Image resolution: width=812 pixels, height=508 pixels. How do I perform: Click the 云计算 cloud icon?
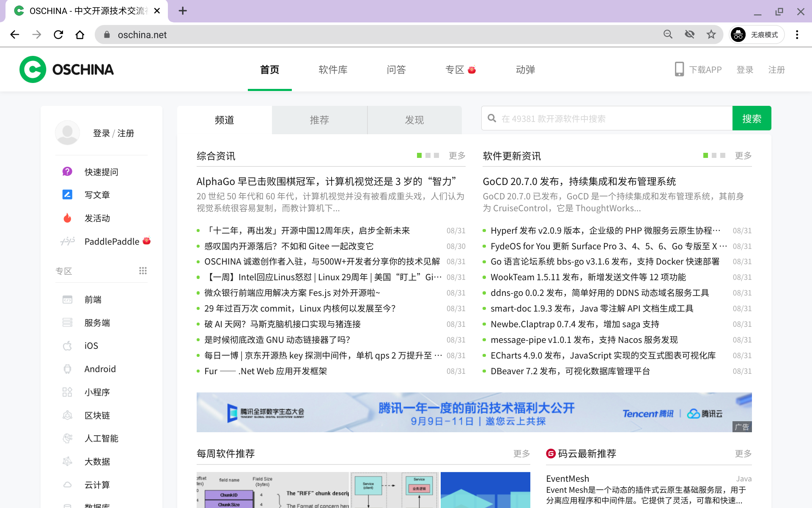(67, 484)
